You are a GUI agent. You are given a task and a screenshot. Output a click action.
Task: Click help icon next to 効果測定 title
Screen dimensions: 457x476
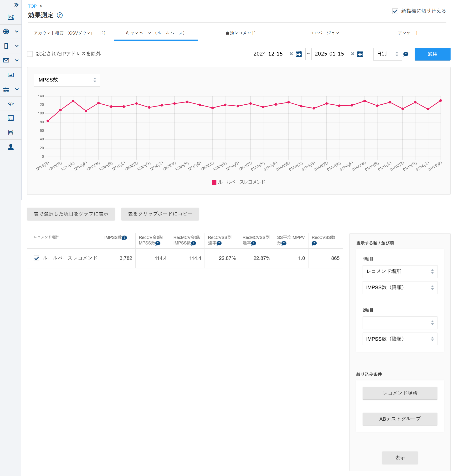60,15
